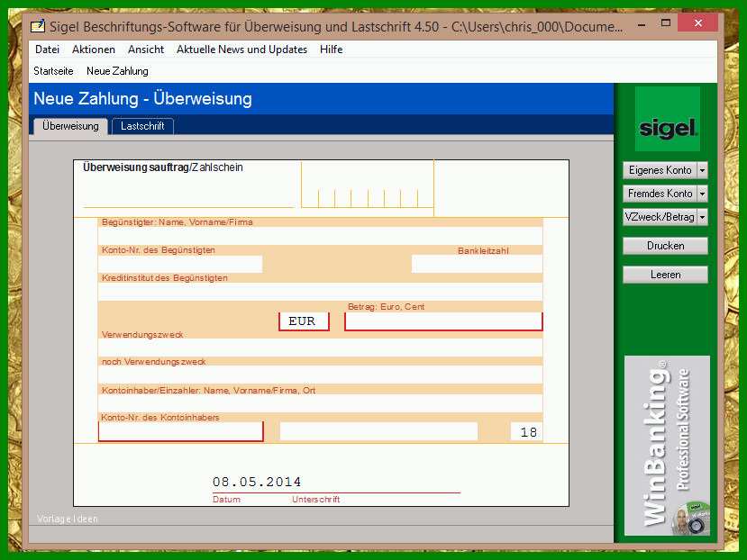Click the middle field next to Kontoinhaber number
Image resolution: width=747 pixels, height=560 pixels.
378,431
